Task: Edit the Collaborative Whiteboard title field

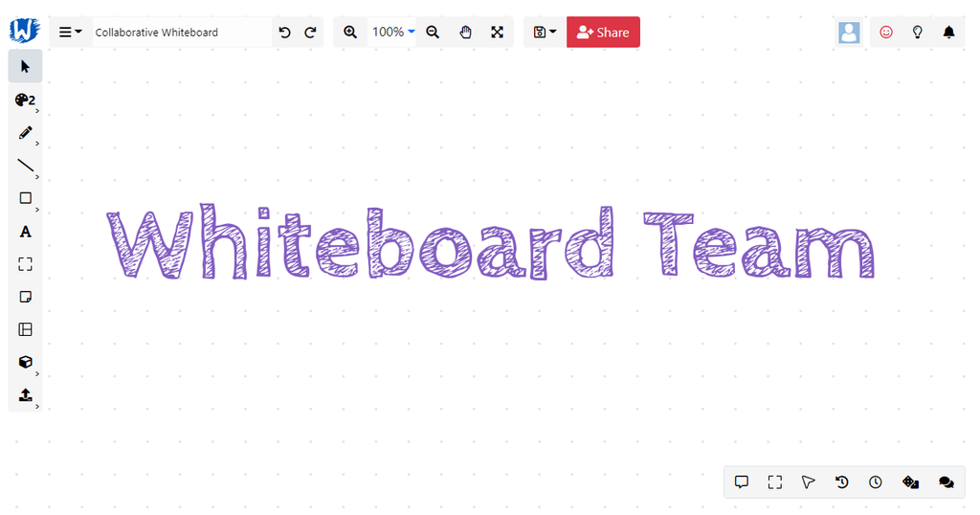Action: (x=182, y=32)
